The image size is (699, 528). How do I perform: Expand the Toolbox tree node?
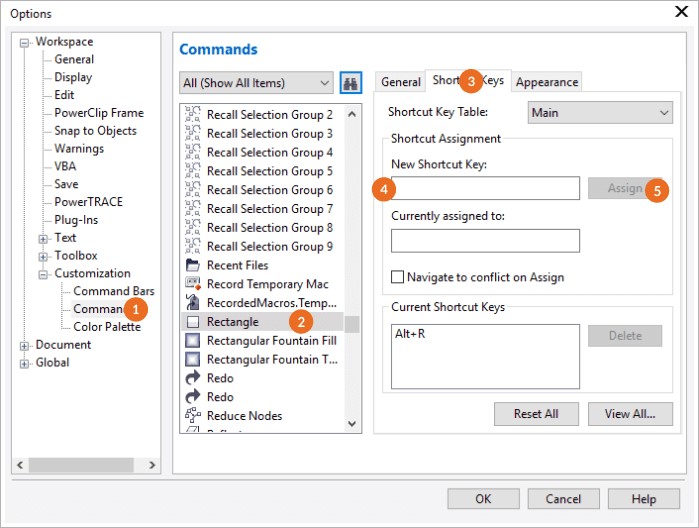coord(43,256)
